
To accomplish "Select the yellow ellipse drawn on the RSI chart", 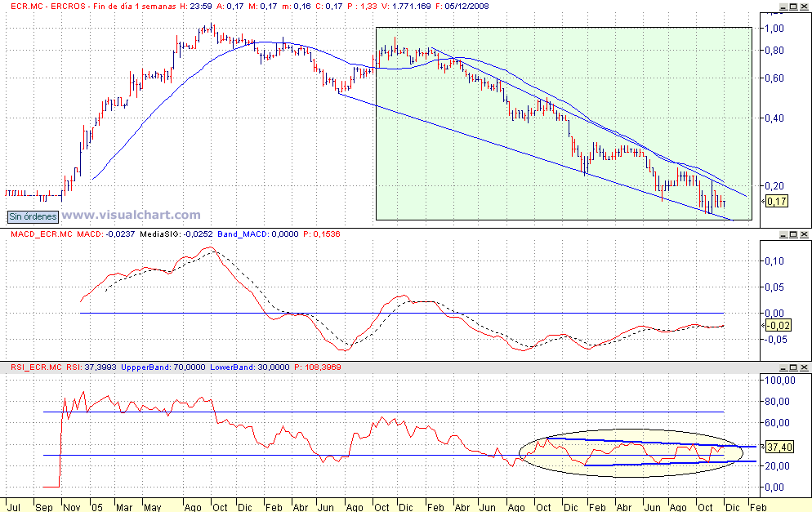I will click(631, 453).
